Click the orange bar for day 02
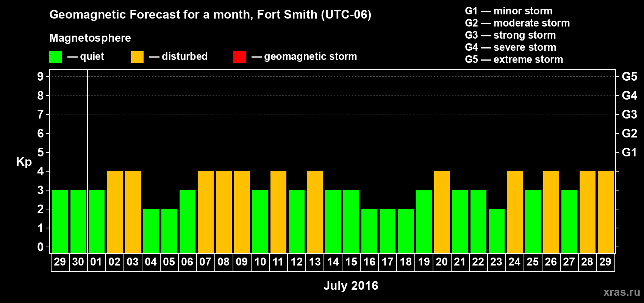 (115, 212)
